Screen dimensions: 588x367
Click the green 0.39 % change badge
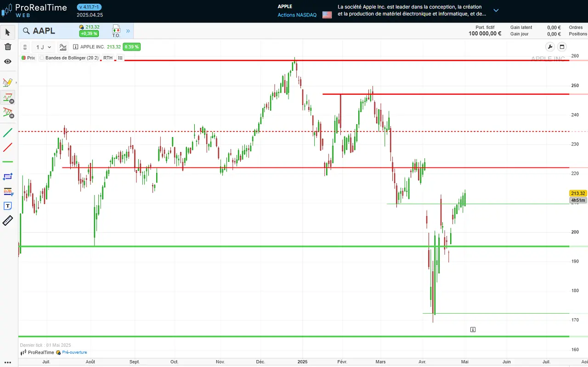click(x=131, y=47)
